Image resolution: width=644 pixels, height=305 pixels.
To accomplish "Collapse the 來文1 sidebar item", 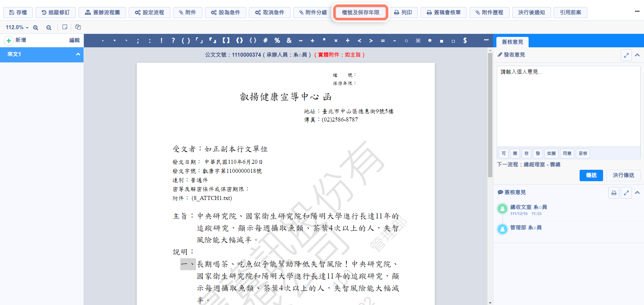I will (x=78, y=54).
